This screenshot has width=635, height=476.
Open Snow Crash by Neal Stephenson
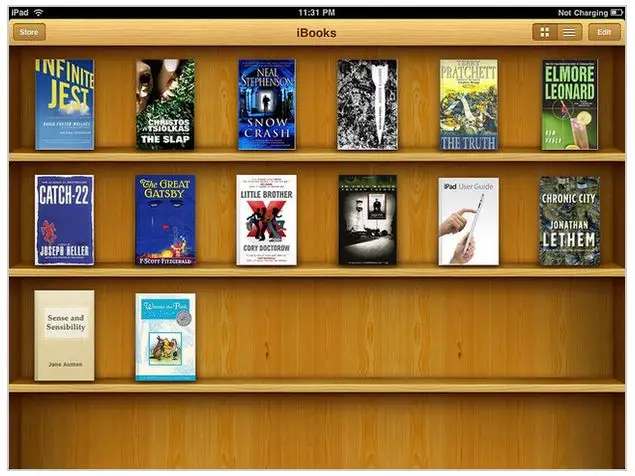[x=267, y=105]
